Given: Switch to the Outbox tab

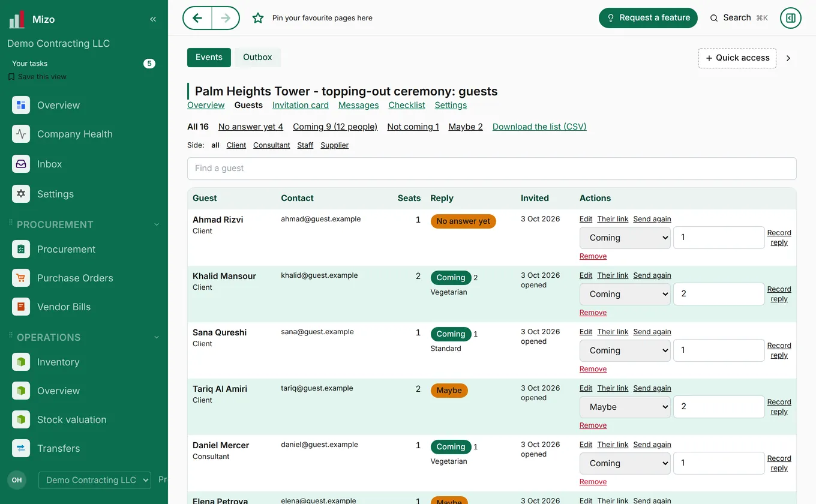Looking at the screenshot, I should point(257,57).
